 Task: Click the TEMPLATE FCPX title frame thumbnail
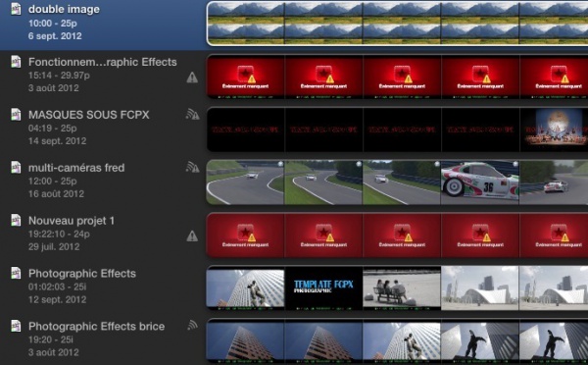[323, 288]
